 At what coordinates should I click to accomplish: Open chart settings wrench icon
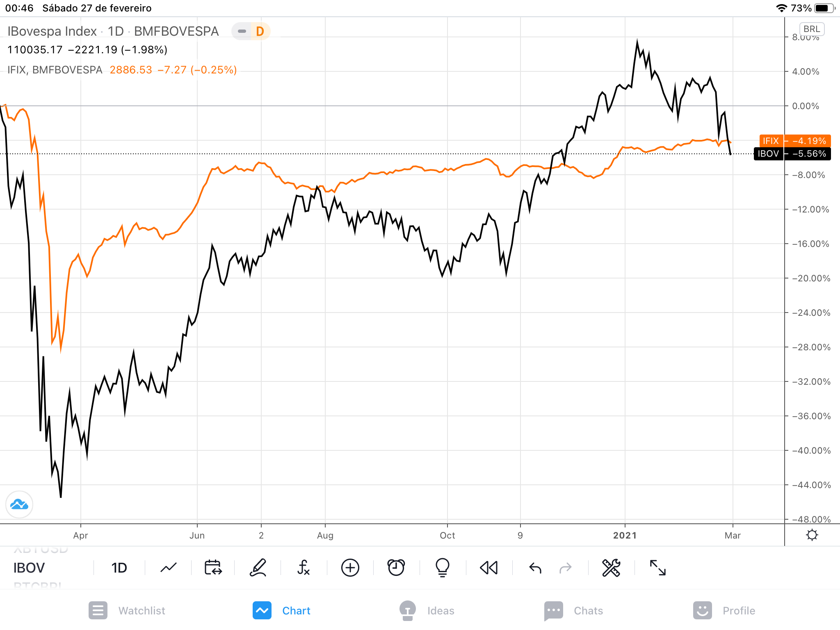[611, 568]
